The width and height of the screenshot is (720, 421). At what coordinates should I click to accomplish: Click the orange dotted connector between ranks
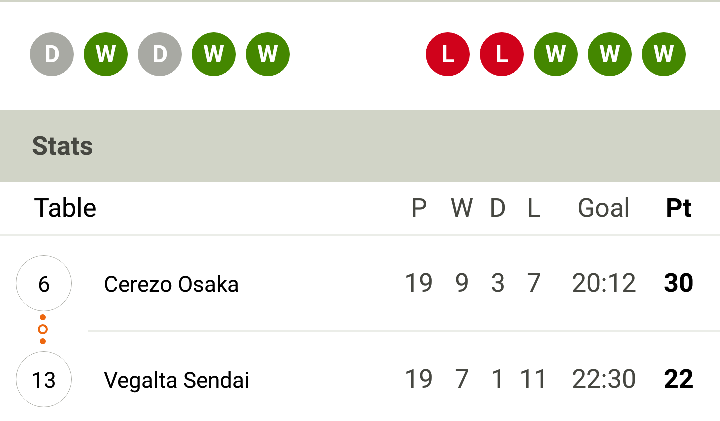point(43,329)
